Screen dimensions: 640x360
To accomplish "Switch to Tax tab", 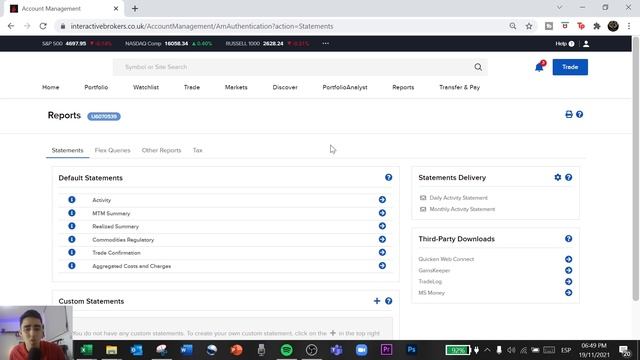I will (x=198, y=150).
